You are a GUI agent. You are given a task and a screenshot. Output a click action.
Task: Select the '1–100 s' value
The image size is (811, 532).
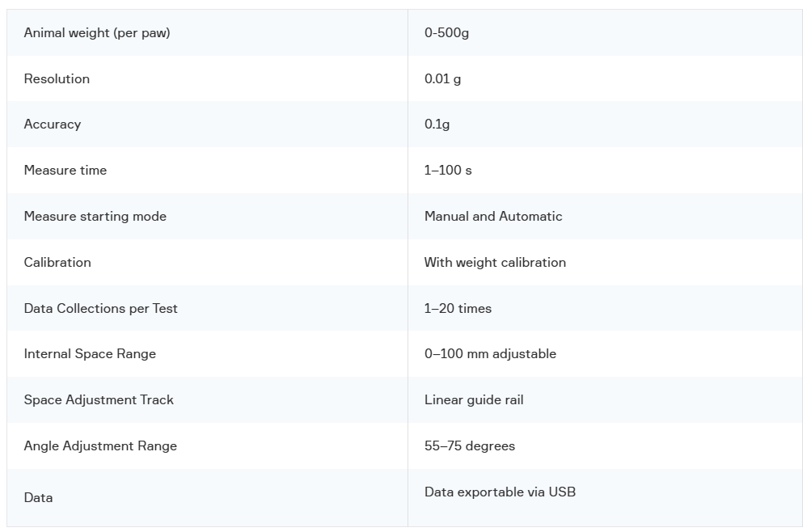(x=448, y=170)
